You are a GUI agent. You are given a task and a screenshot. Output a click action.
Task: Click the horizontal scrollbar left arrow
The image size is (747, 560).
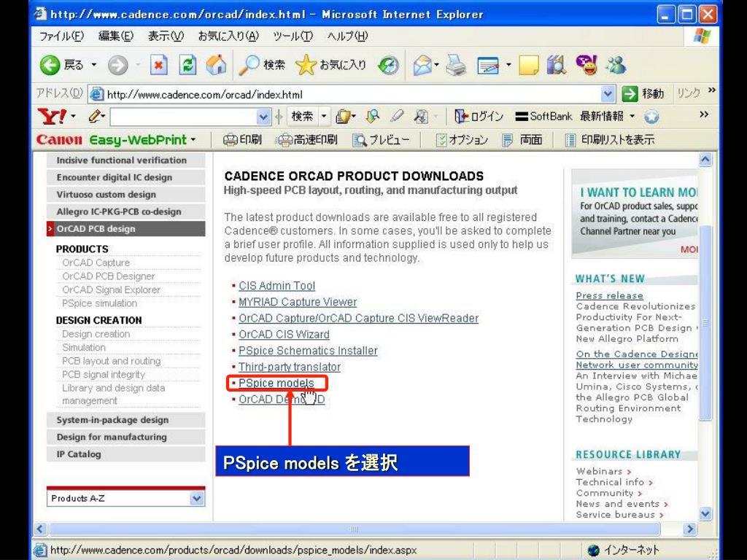40,529
